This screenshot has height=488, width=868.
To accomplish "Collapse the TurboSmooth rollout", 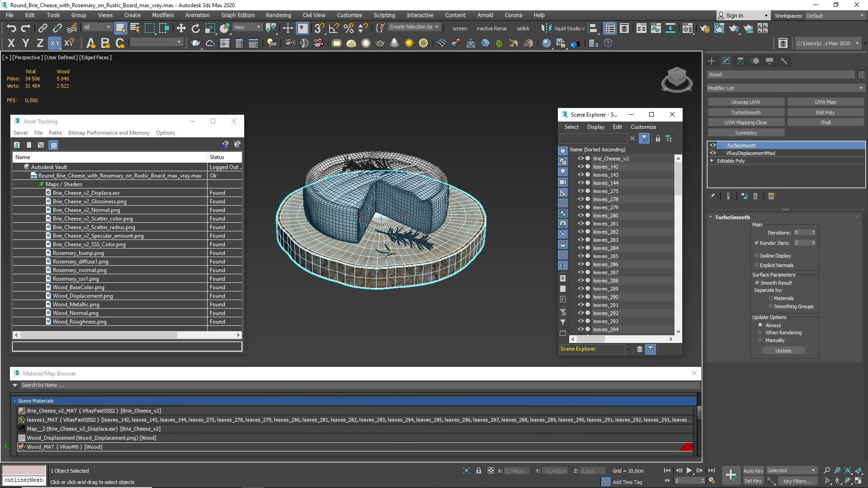I will 711,217.
